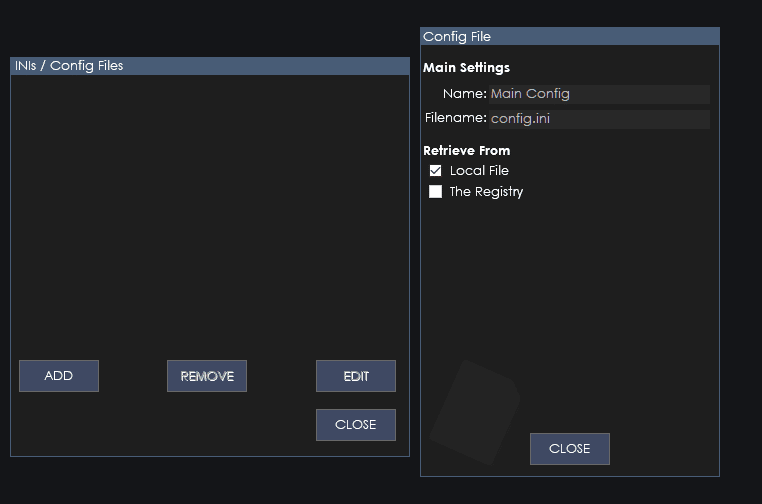Click the REMOVE button
The image size is (762, 504).
tap(207, 376)
